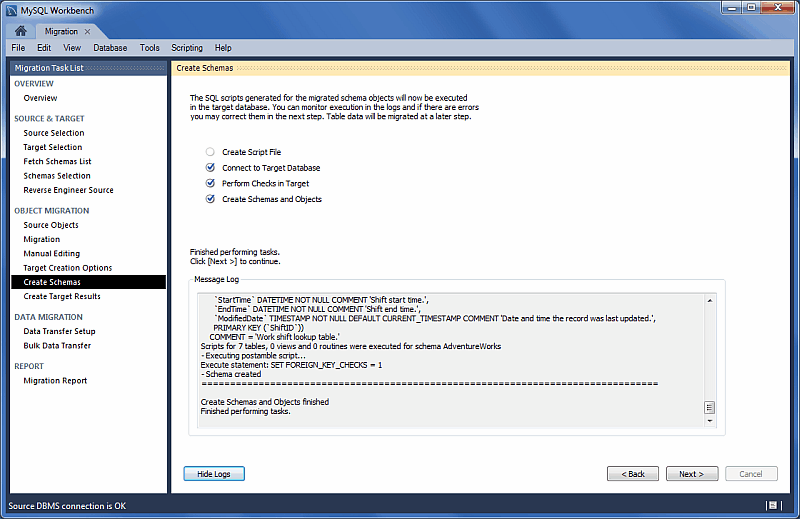Viewport: 800px width, 519px height.
Task: Click the Home tab icon
Action: click(21, 31)
